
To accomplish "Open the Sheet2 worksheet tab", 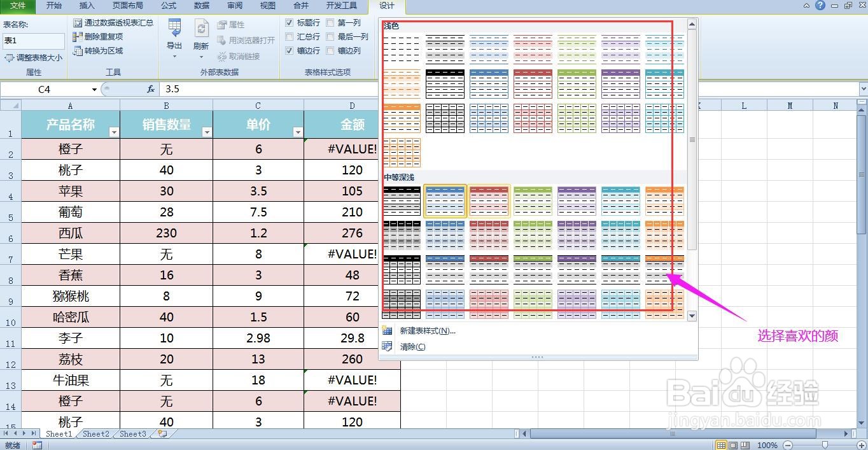I will pyautogui.click(x=96, y=433).
